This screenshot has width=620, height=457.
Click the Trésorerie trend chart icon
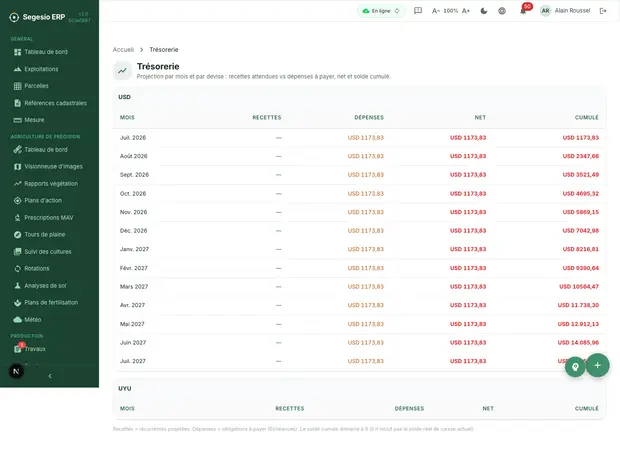(x=123, y=71)
